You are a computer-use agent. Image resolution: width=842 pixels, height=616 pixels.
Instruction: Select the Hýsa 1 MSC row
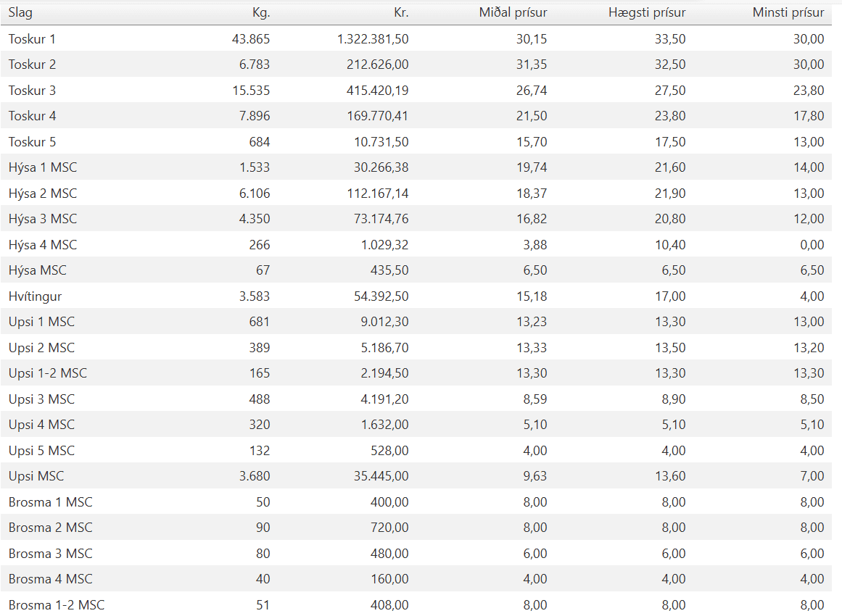[x=416, y=167]
